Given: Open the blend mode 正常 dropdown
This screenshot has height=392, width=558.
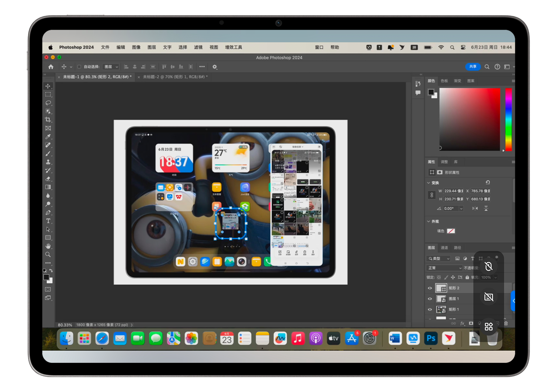Looking at the screenshot, I should (445, 268).
